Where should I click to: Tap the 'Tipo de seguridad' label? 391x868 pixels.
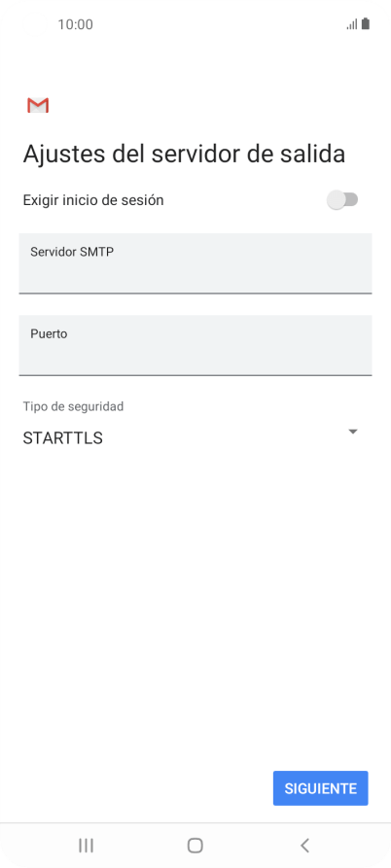(73, 406)
